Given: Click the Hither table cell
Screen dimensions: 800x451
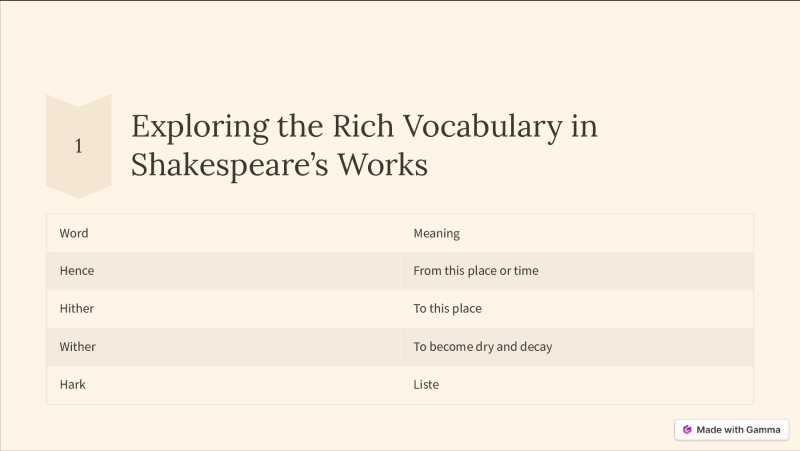Looking at the screenshot, I should (223, 309).
